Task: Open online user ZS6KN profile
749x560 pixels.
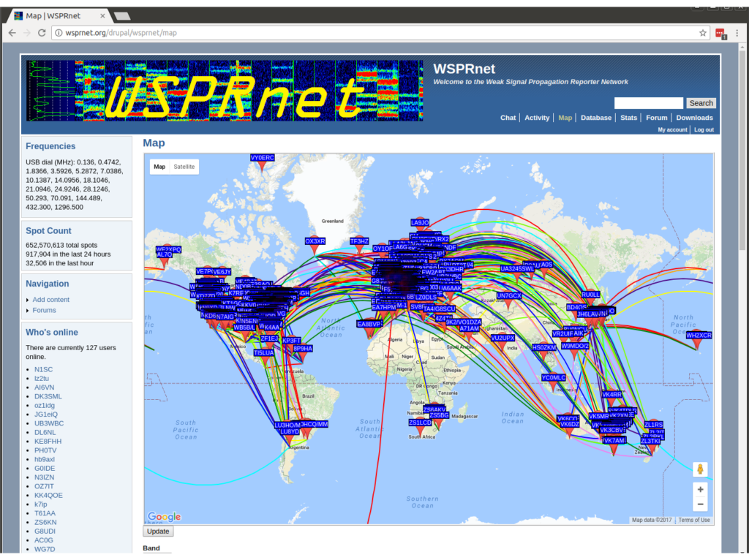Action: pos(45,522)
